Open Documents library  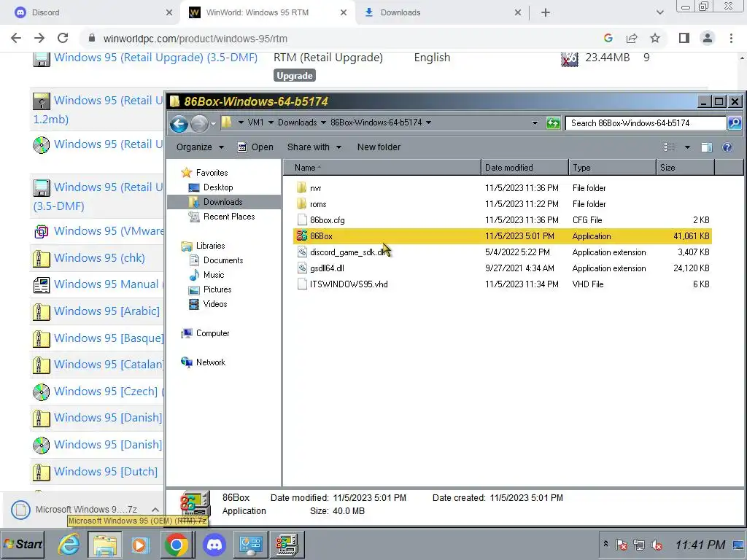[x=216, y=260]
